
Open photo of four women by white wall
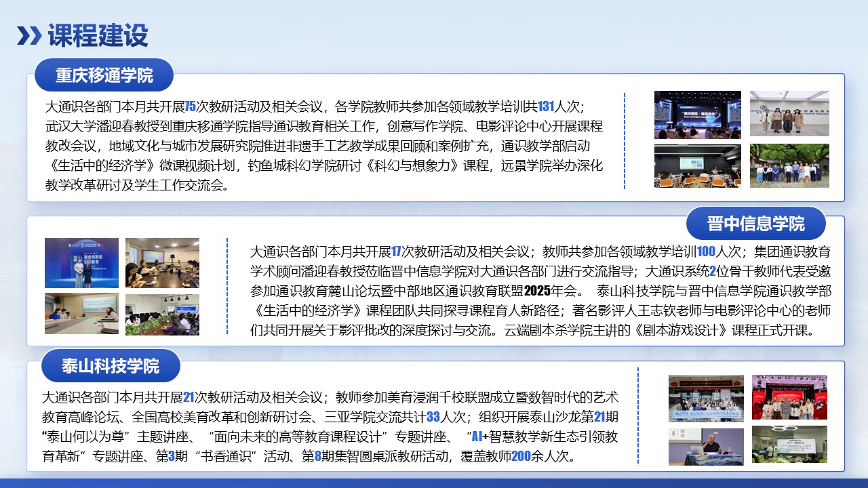point(789,114)
